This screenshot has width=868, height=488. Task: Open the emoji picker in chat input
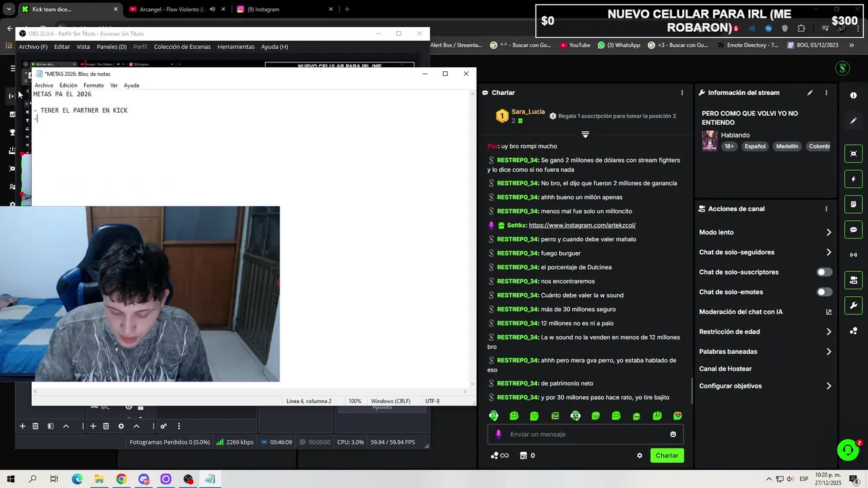673,434
